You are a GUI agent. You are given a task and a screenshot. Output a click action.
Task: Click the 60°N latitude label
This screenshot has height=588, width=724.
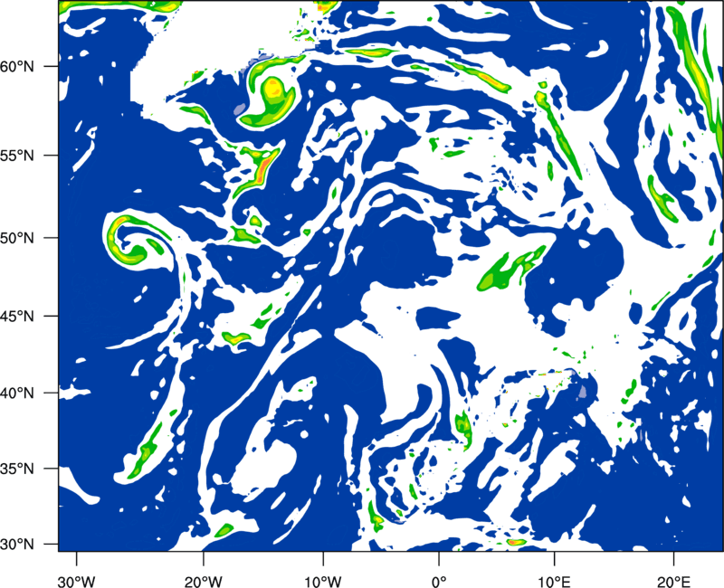[x=17, y=66]
